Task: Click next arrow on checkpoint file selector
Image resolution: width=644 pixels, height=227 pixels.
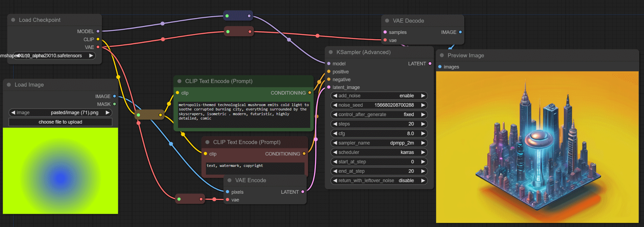Action: point(91,56)
